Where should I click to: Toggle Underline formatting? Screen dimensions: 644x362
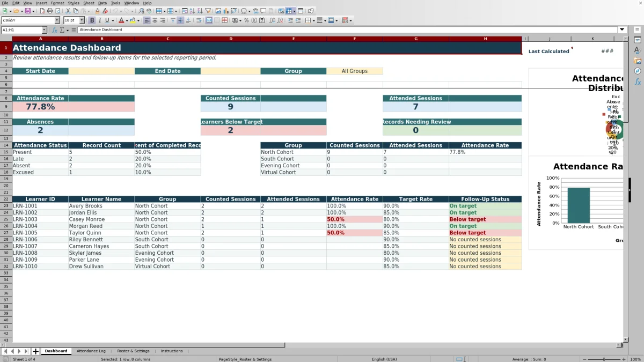(107, 20)
